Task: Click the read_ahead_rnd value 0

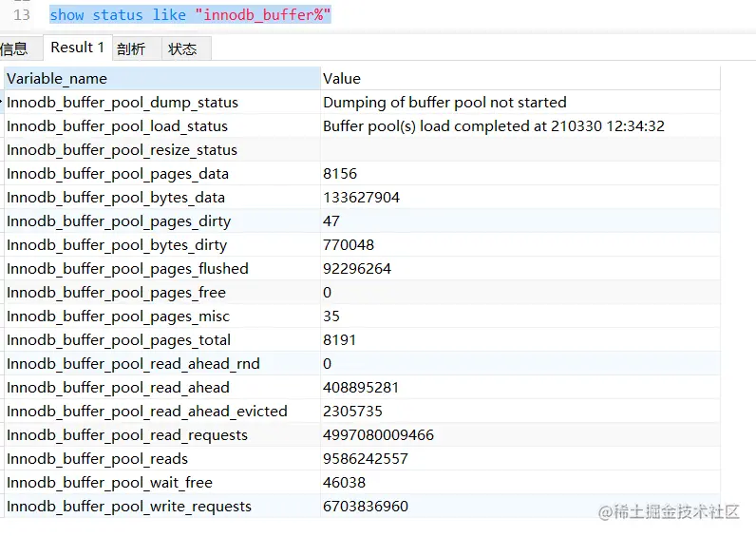Action: [327, 363]
